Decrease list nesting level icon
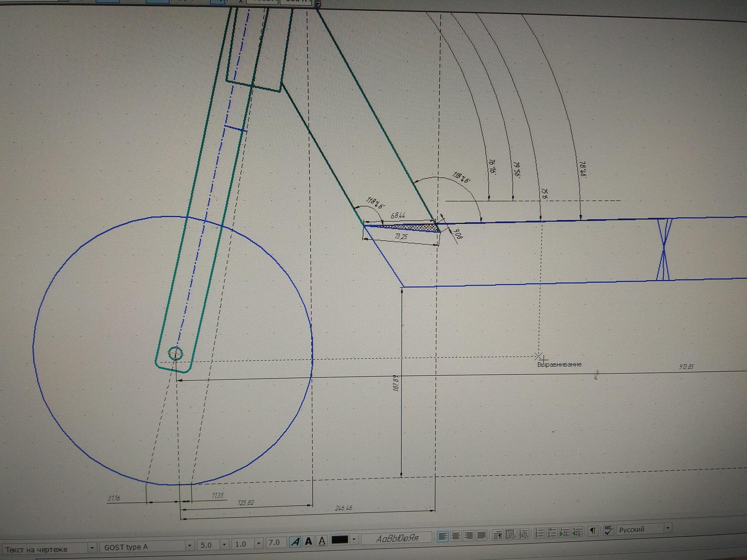 pos(577,532)
